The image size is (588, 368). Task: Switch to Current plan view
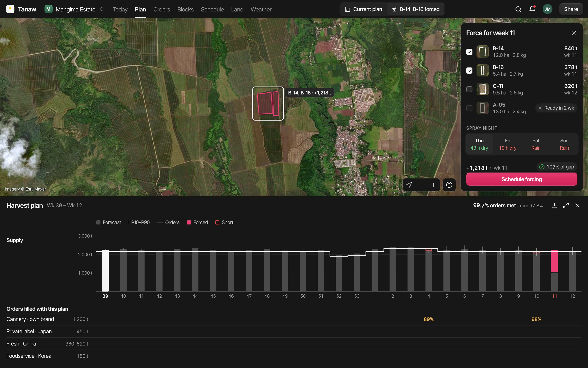point(363,9)
